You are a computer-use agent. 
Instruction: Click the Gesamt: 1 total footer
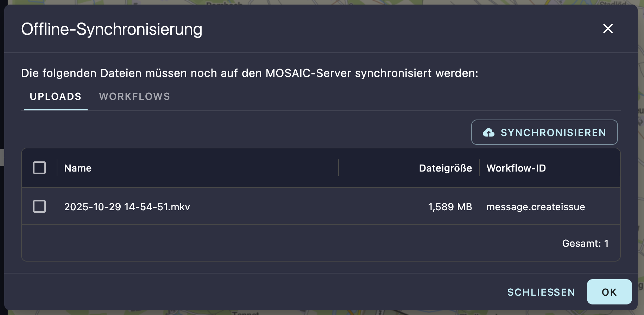[585, 243]
